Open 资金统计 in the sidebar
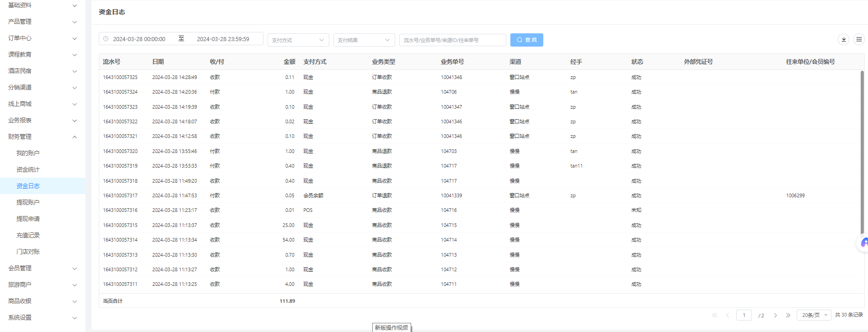Viewport: 868px width, 332px height. click(28, 169)
